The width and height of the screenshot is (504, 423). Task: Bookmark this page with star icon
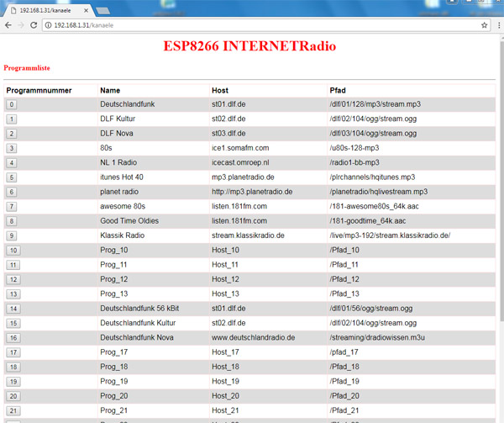pyautogui.click(x=484, y=26)
